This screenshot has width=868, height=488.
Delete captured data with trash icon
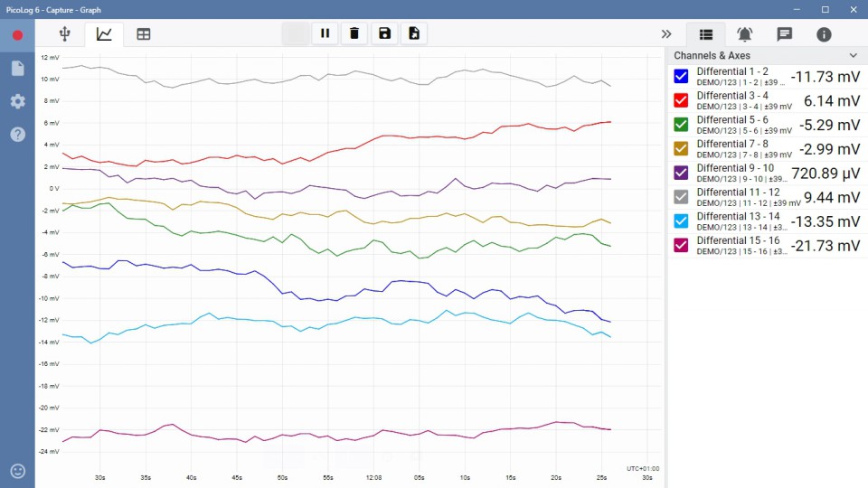[x=354, y=33]
